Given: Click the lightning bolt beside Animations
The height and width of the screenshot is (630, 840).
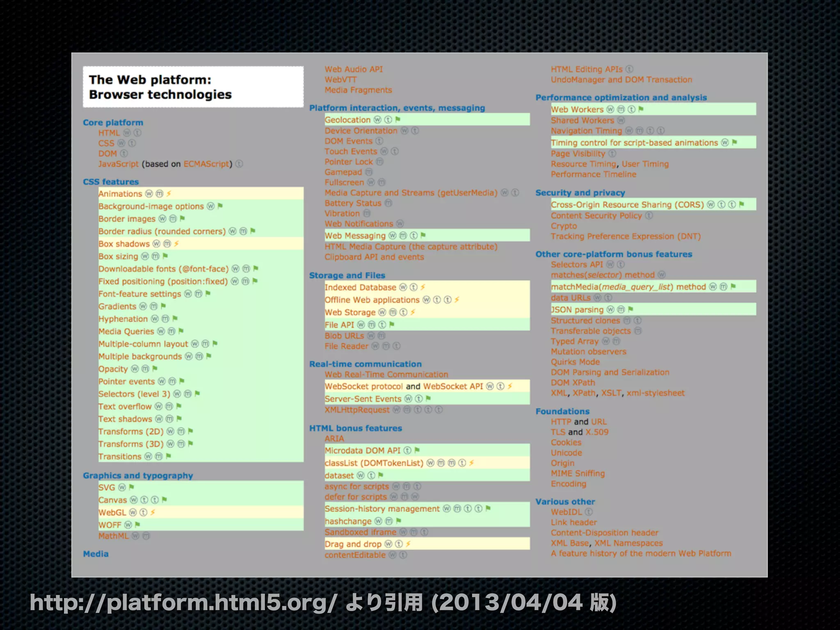Looking at the screenshot, I should [169, 194].
